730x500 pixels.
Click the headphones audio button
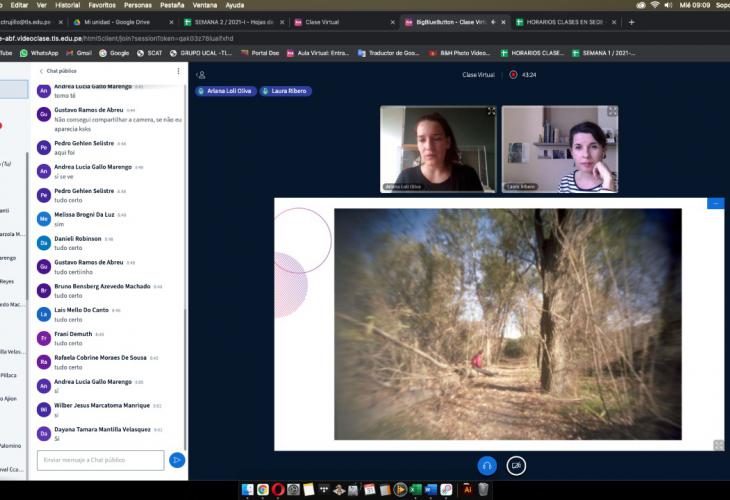coord(487,466)
